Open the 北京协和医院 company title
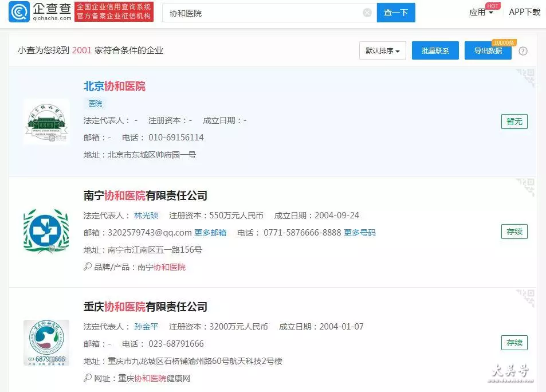The image size is (546, 392). pos(115,86)
